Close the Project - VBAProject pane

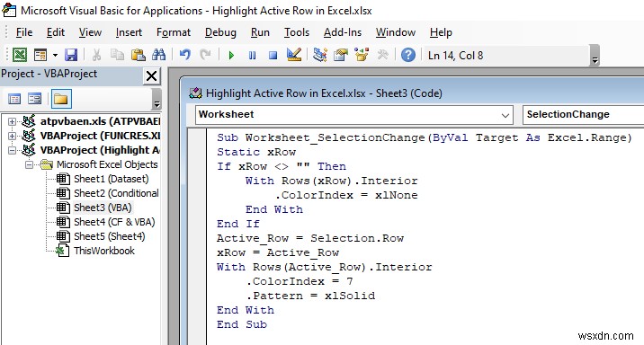tap(151, 75)
